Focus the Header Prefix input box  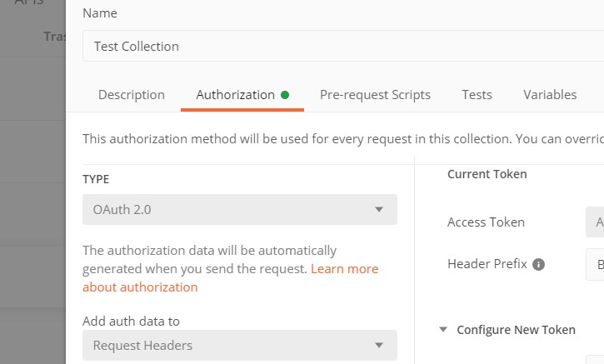[595, 264]
